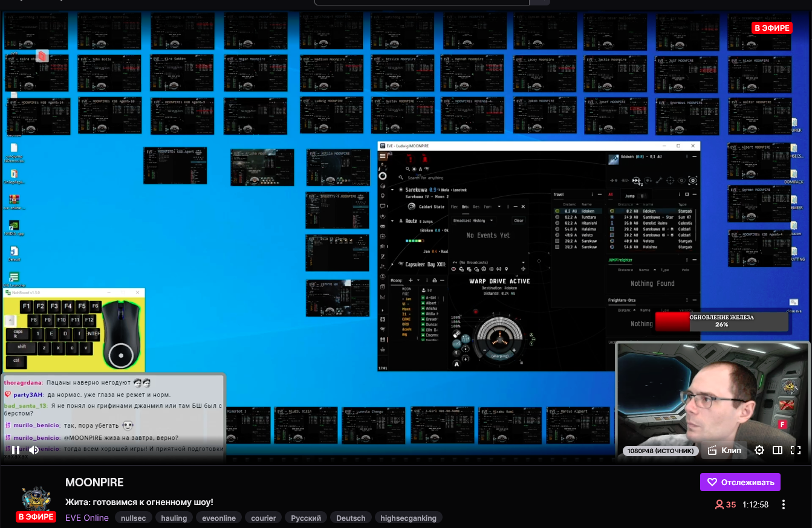This screenshot has width=812, height=528.
Task: Open the EVE - Attila MOONPIRE window thumbnail
Action: [337, 167]
